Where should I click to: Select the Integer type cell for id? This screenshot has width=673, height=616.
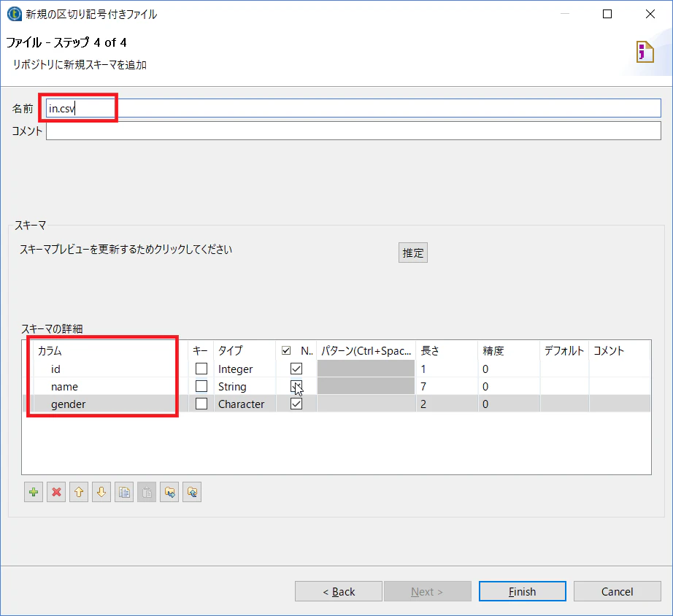click(x=245, y=369)
